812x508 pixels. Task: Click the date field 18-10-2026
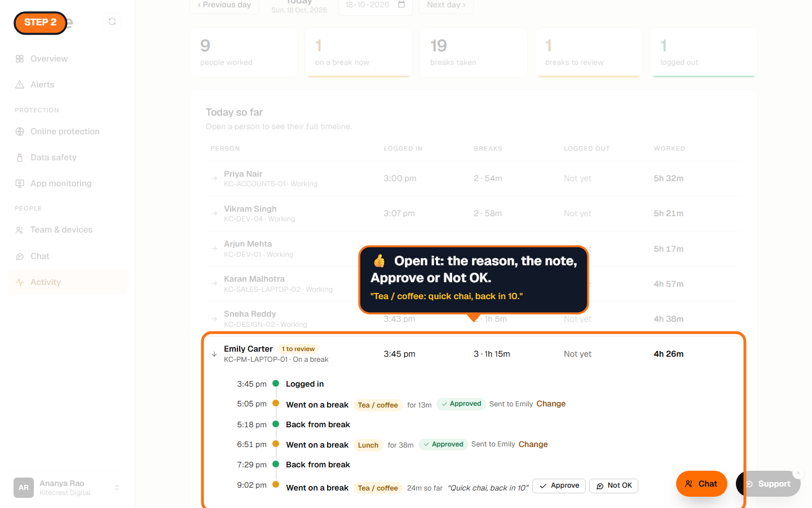point(375,5)
